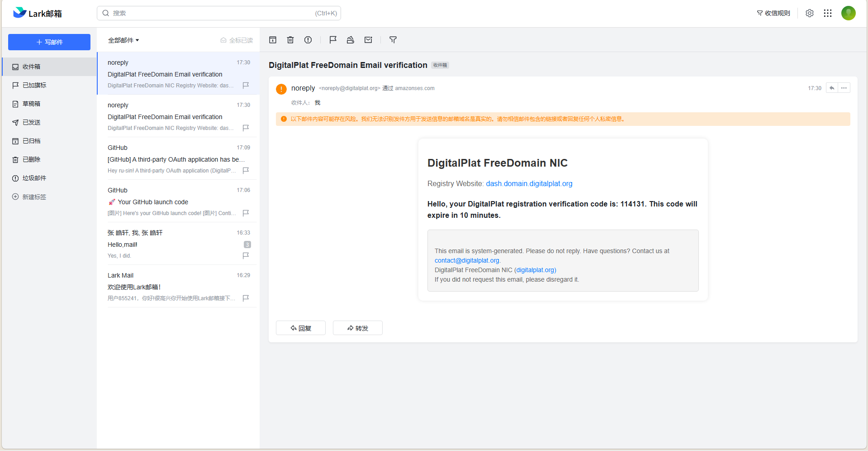Open the dash.domain.digitalplat.org link

point(529,183)
